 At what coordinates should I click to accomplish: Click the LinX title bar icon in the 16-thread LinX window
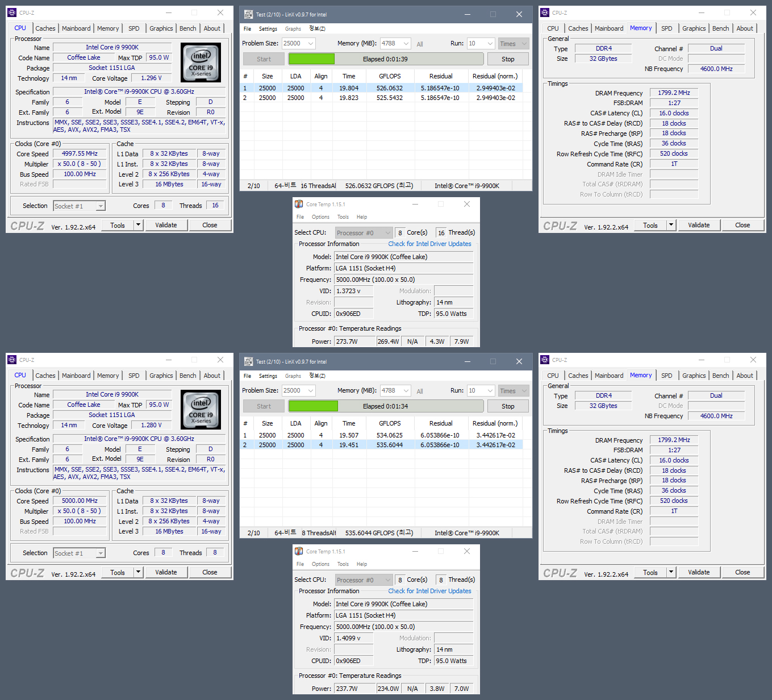coord(248,14)
